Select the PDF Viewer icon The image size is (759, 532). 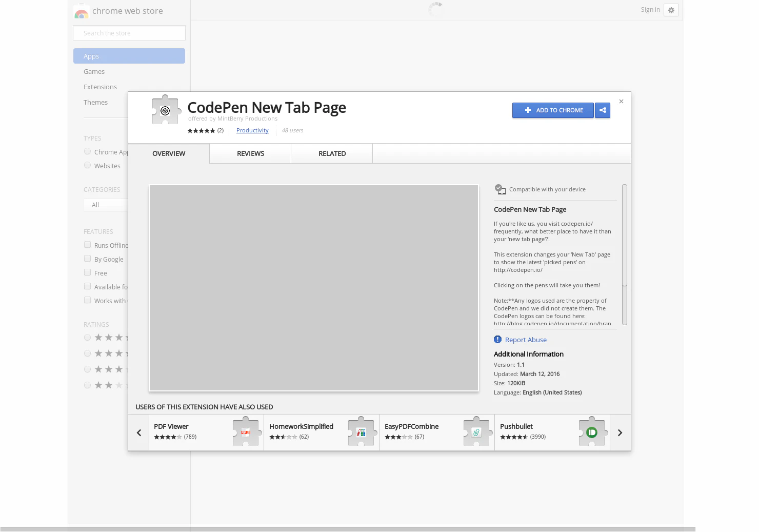[246, 432]
